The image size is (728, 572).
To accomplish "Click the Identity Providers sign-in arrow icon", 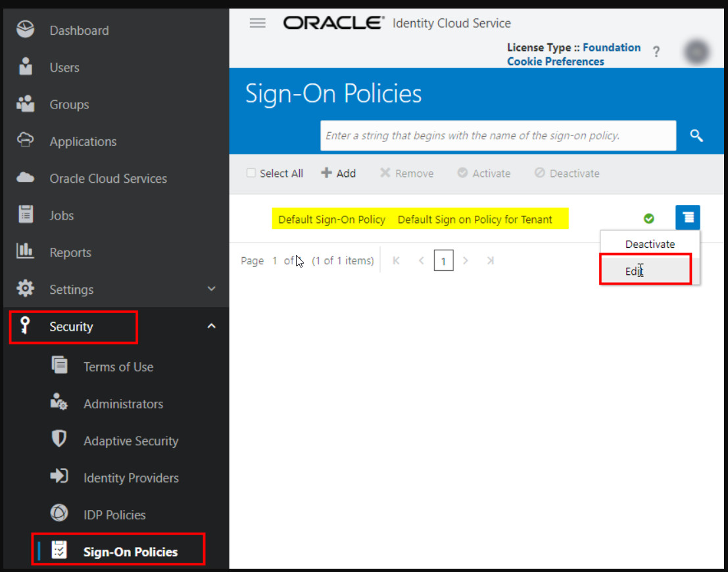I will coord(59,476).
